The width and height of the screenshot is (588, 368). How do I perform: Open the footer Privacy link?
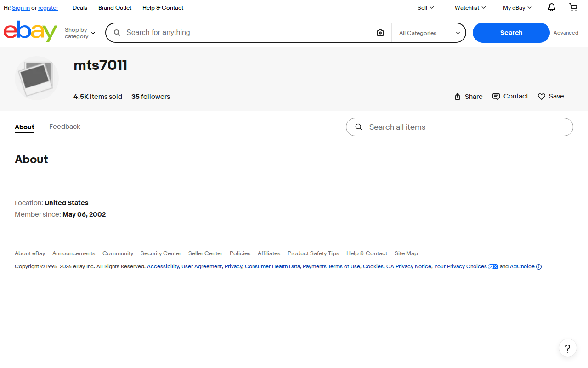pos(233,266)
